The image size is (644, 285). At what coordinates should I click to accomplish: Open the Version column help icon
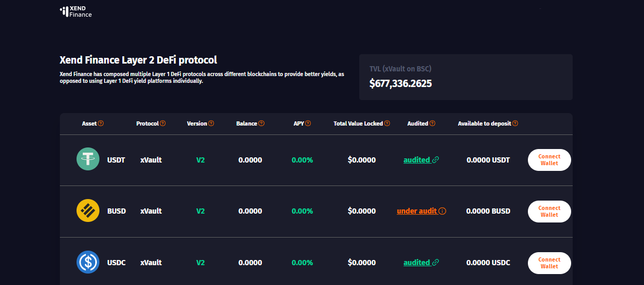211,123
